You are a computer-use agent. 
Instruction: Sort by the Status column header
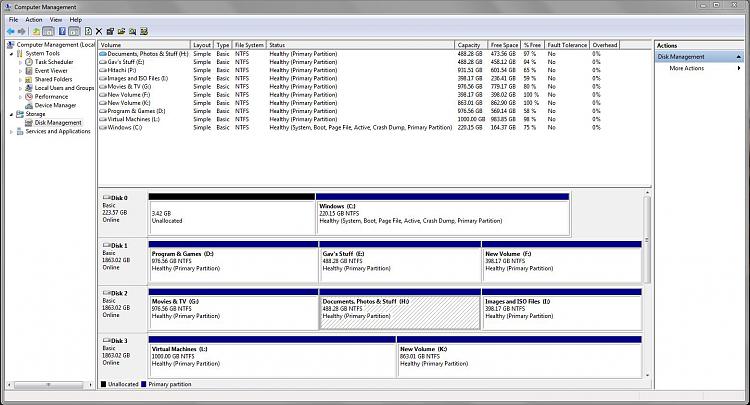point(360,45)
